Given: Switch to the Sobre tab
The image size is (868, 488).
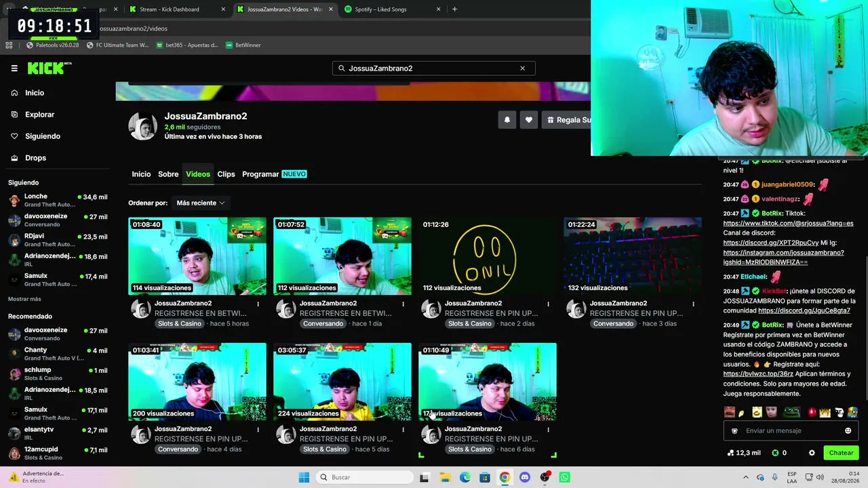Looking at the screenshot, I should [168, 174].
